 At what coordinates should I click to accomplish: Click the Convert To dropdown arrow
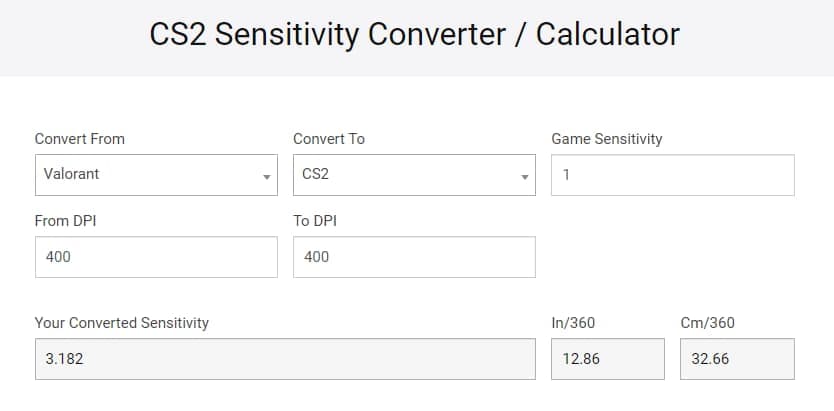[x=525, y=176]
